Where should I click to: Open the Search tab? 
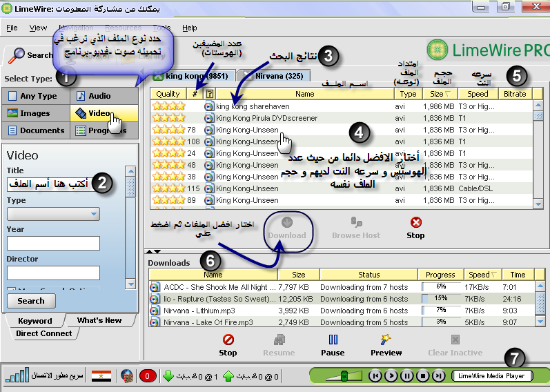(30, 55)
